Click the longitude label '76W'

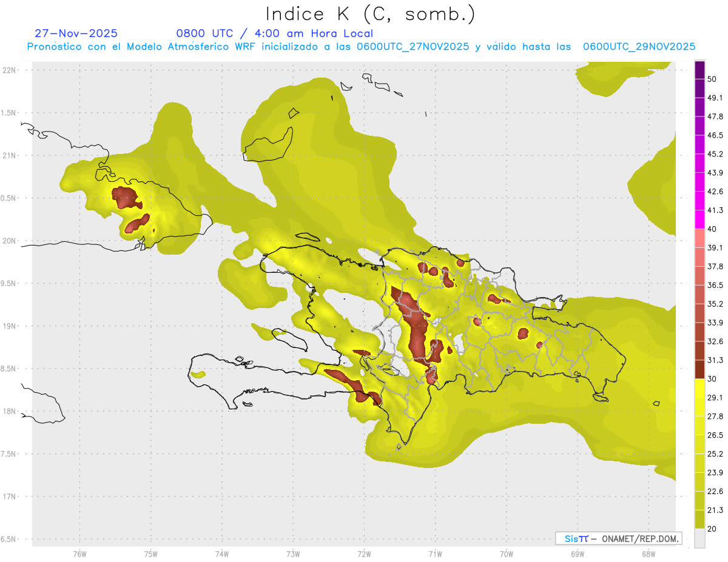click(80, 554)
